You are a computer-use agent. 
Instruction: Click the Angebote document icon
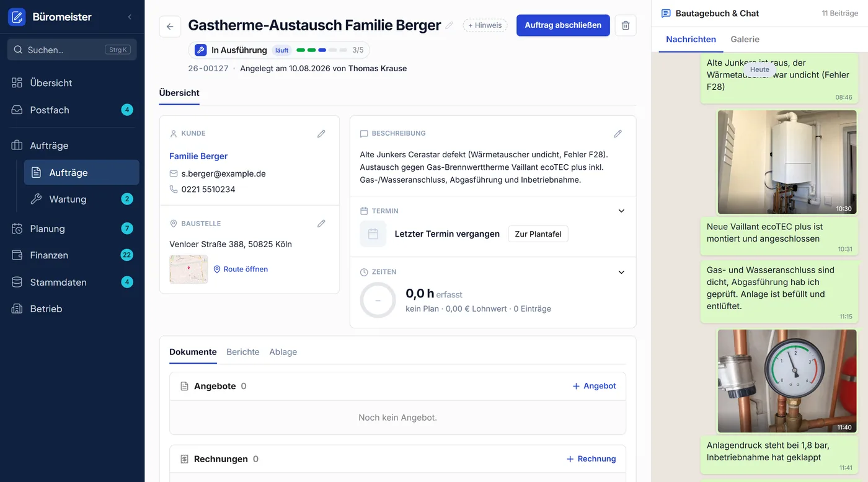tap(184, 386)
